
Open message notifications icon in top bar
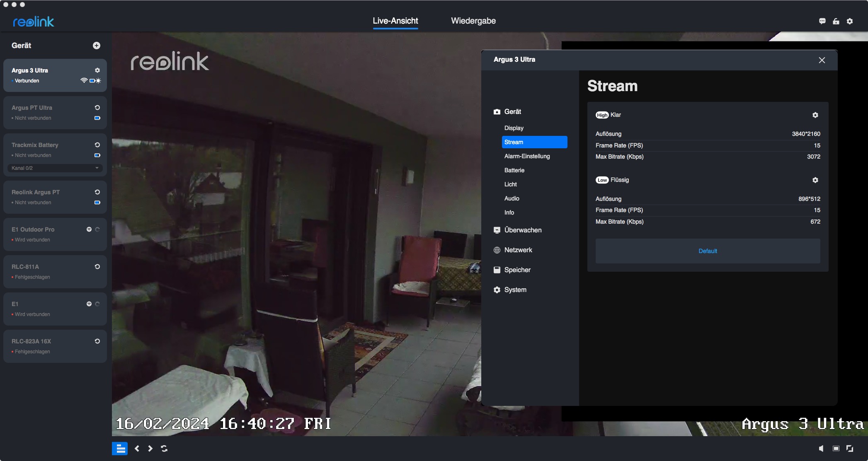822,21
